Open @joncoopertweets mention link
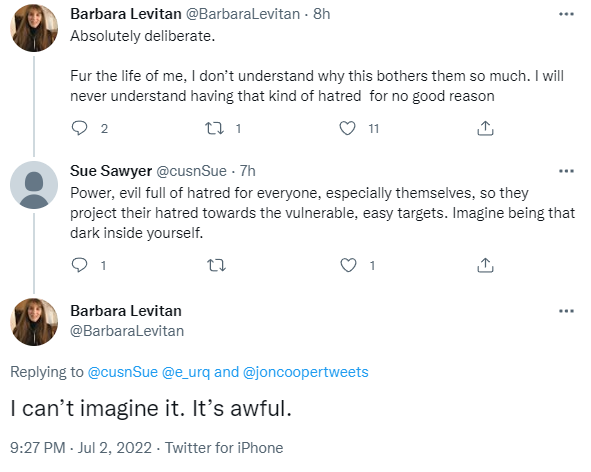The image size is (591, 472). 306,372
